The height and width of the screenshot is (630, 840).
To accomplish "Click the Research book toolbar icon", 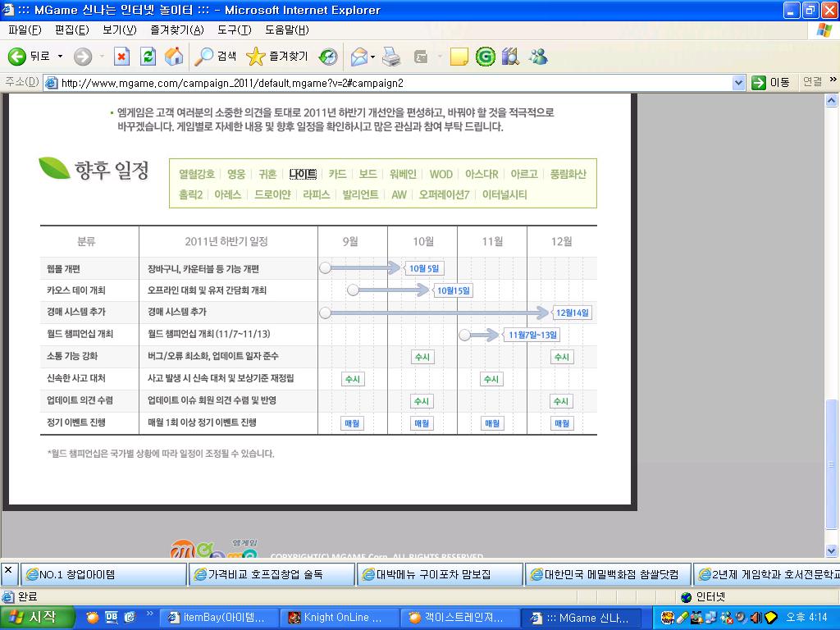I will click(510, 57).
